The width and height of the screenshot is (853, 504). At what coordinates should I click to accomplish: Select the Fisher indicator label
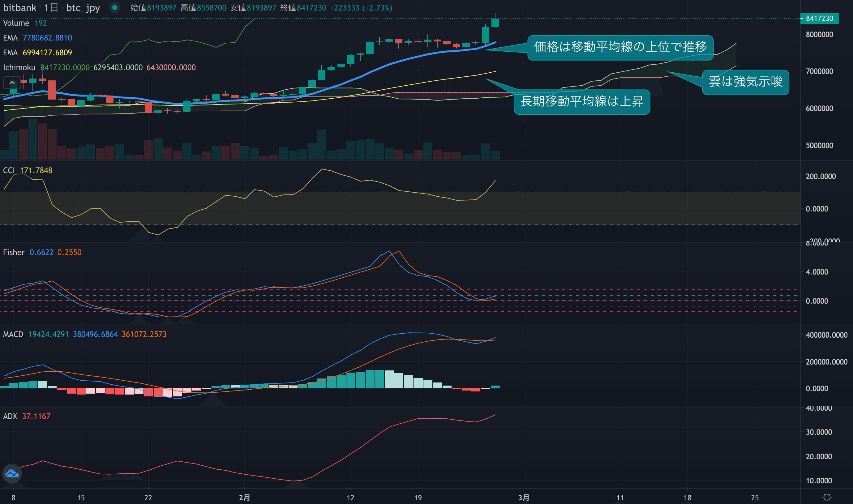14,252
